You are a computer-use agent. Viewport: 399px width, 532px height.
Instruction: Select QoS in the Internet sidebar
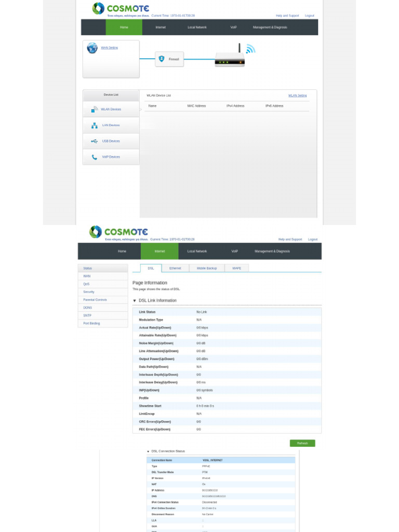(x=103, y=284)
